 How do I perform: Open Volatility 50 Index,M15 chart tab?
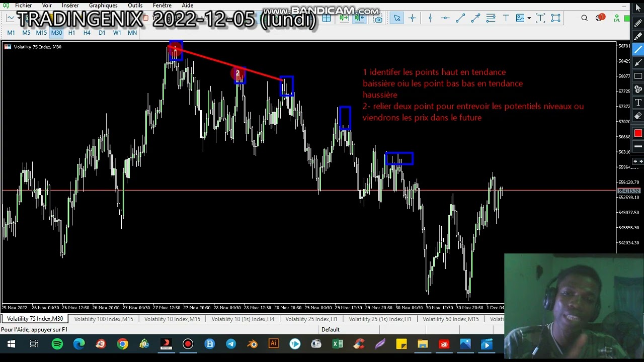click(451, 319)
